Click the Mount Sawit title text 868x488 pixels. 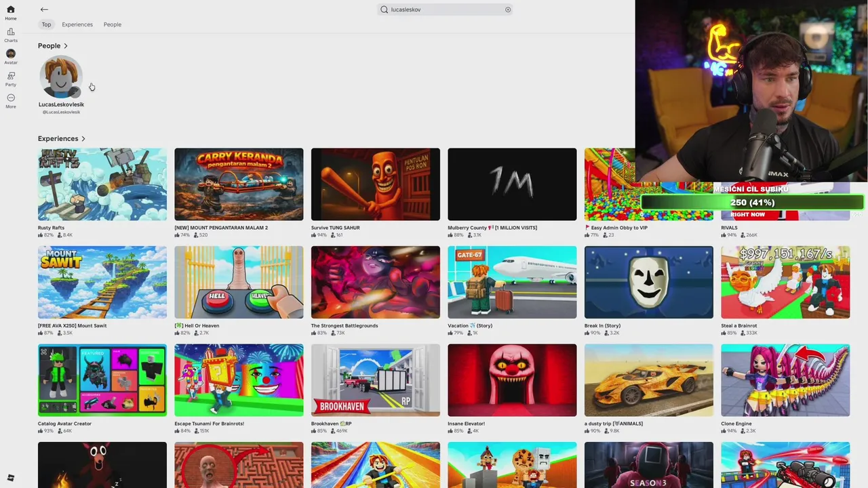pyautogui.click(x=72, y=325)
